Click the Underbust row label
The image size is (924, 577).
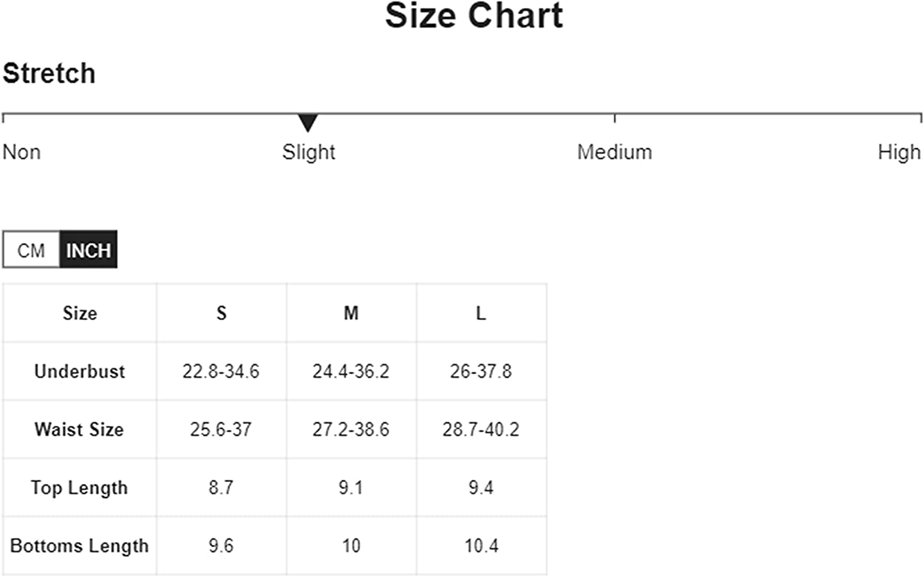pos(79,371)
